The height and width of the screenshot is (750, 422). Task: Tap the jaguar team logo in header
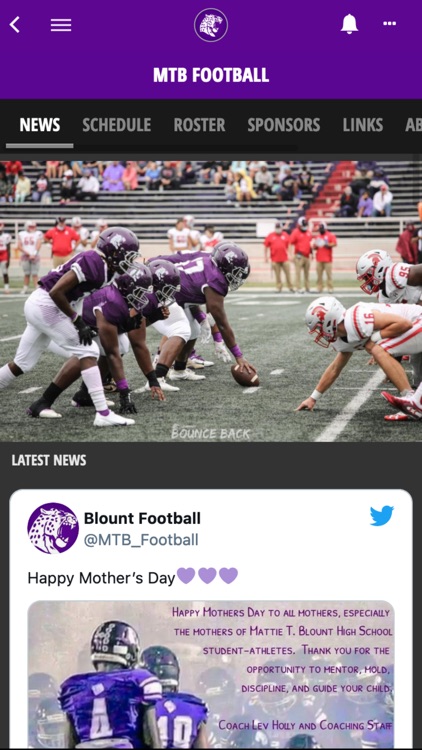pos(211,25)
